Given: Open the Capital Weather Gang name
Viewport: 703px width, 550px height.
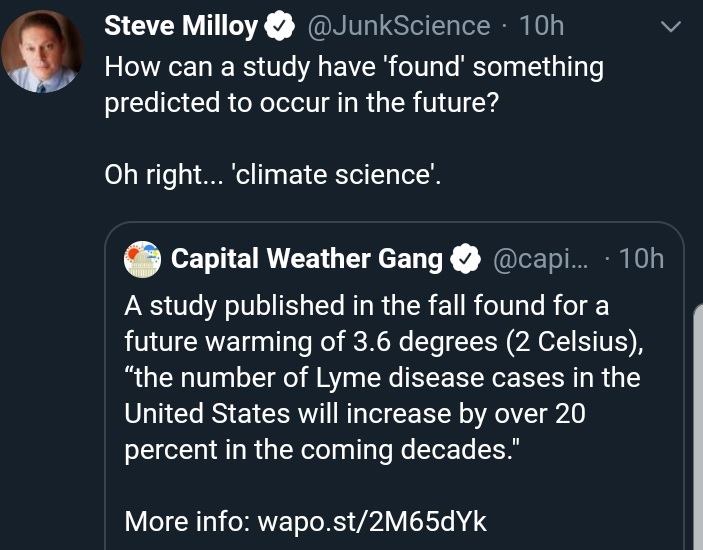Looking at the screenshot, I should pyautogui.click(x=306, y=259).
